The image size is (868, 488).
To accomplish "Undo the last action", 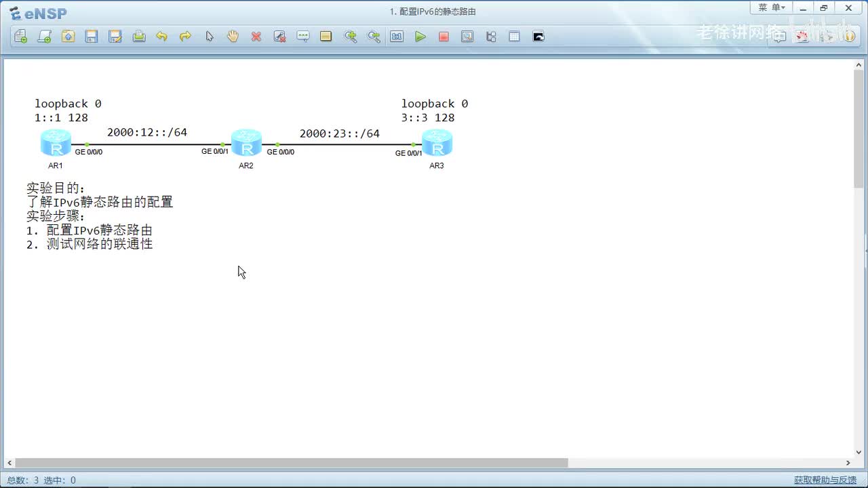I will pos(161,37).
